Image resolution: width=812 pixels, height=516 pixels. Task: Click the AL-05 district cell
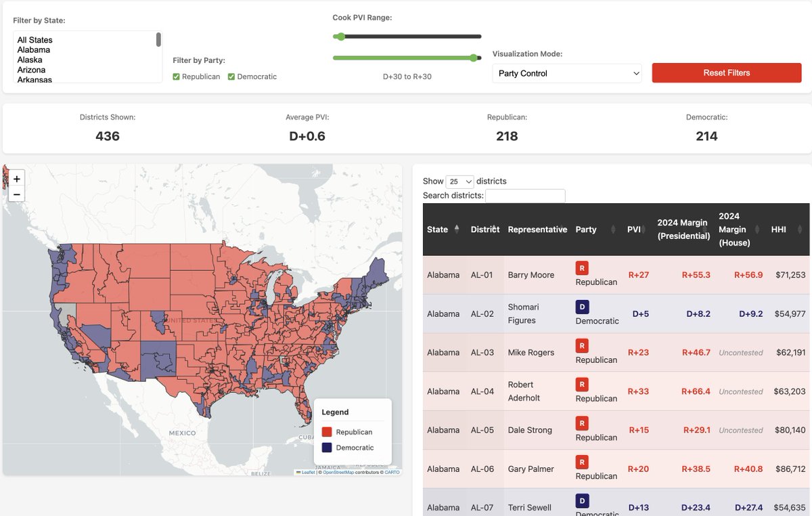click(x=484, y=430)
